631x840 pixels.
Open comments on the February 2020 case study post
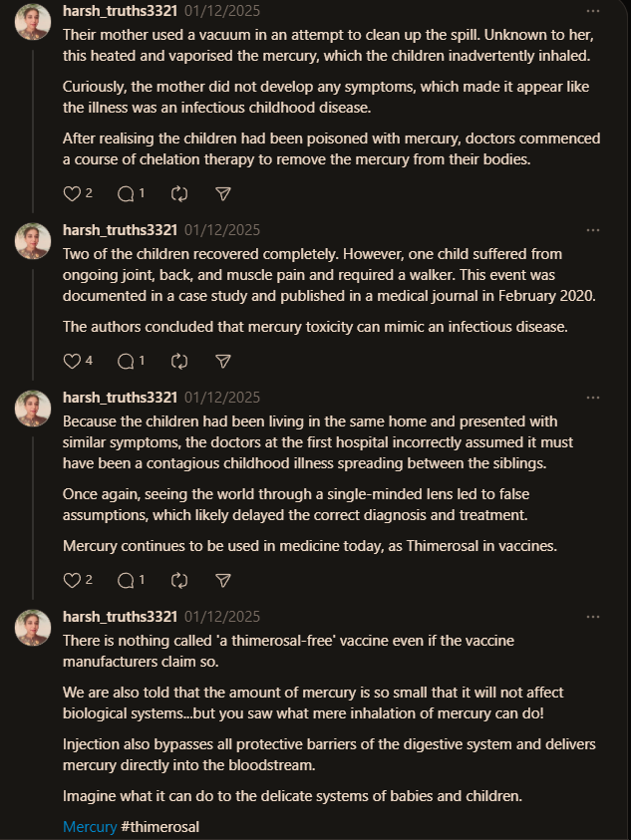[x=126, y=361]
